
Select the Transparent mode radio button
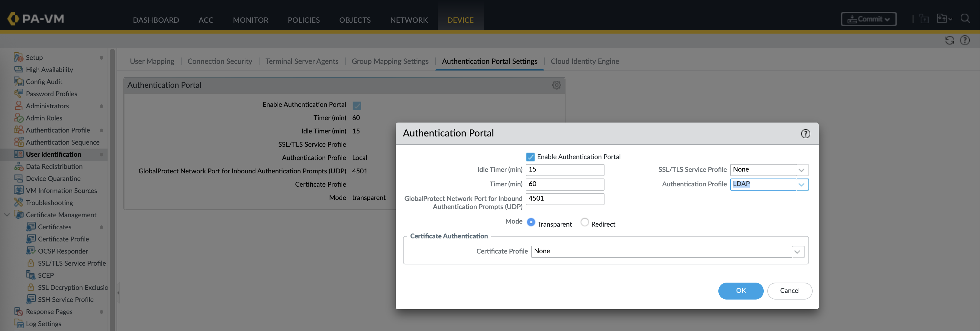pyautogui.click(x=531, y=222)
